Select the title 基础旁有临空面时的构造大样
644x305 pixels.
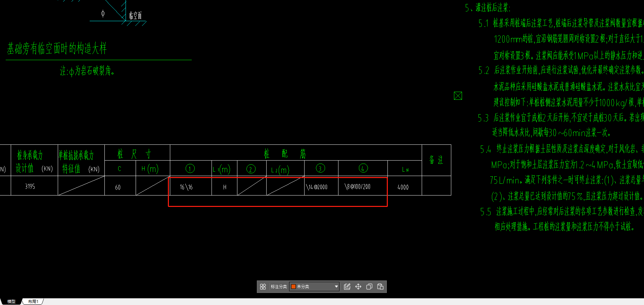click(x=57, y=48)
